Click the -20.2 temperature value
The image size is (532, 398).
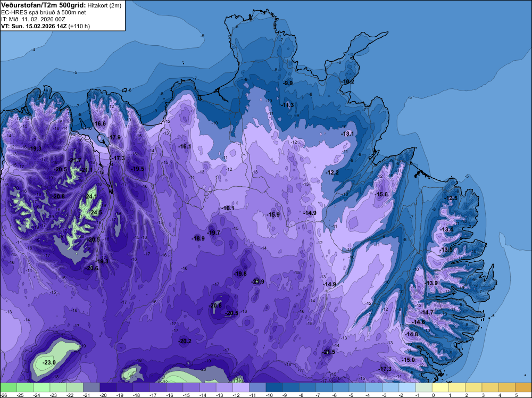tap(185, 341)
